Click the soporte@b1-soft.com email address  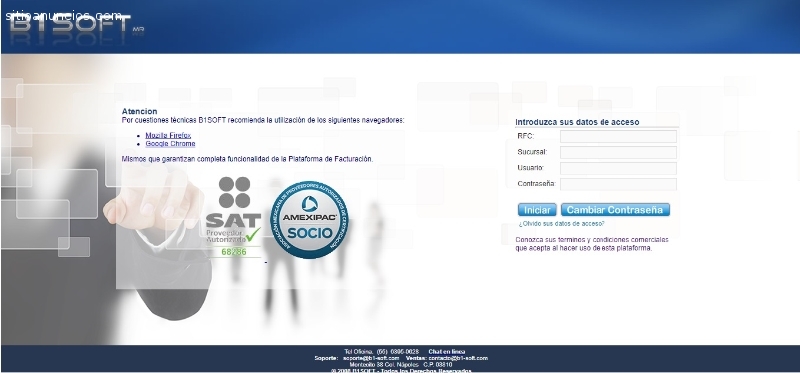point(371,358)
